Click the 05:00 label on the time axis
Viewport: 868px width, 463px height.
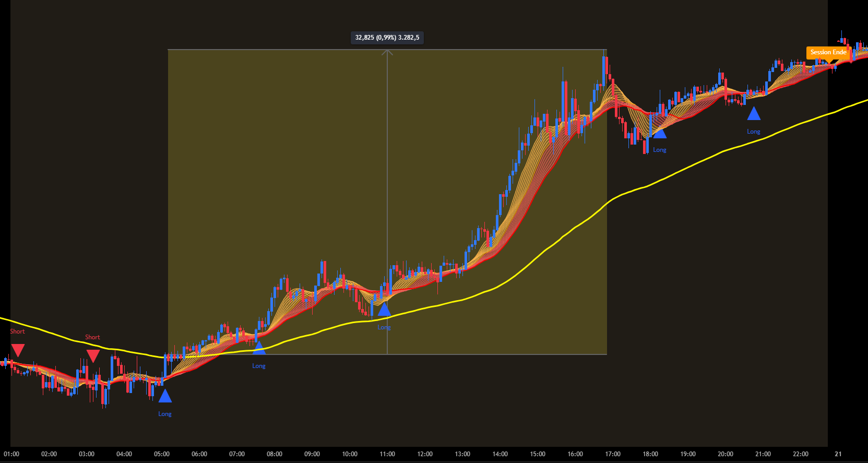click(162, 454)
